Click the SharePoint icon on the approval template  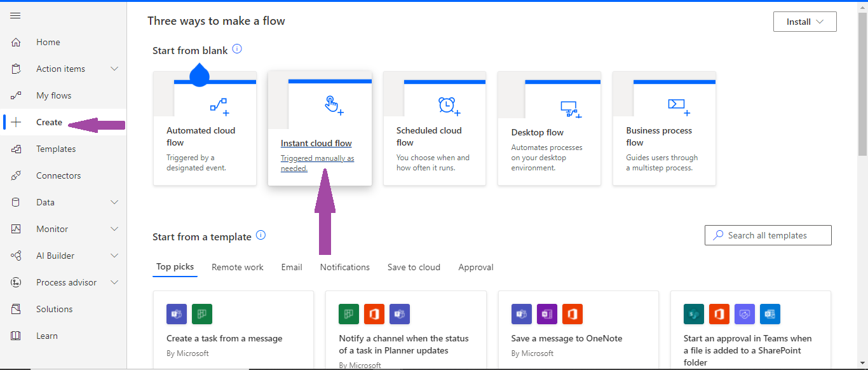[693, 313]
